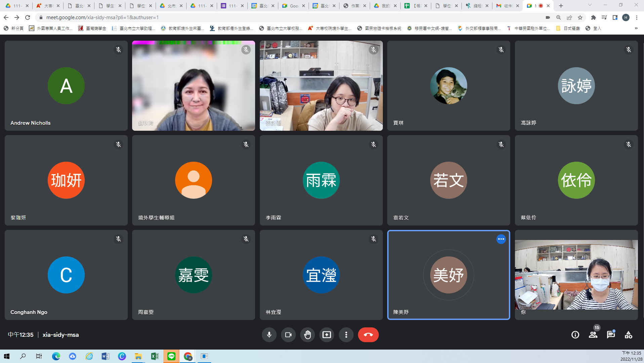Image resolution: width=644 pixels, height=363 pixels.
Task: Show the participants list icon
Action: point(593,335)
